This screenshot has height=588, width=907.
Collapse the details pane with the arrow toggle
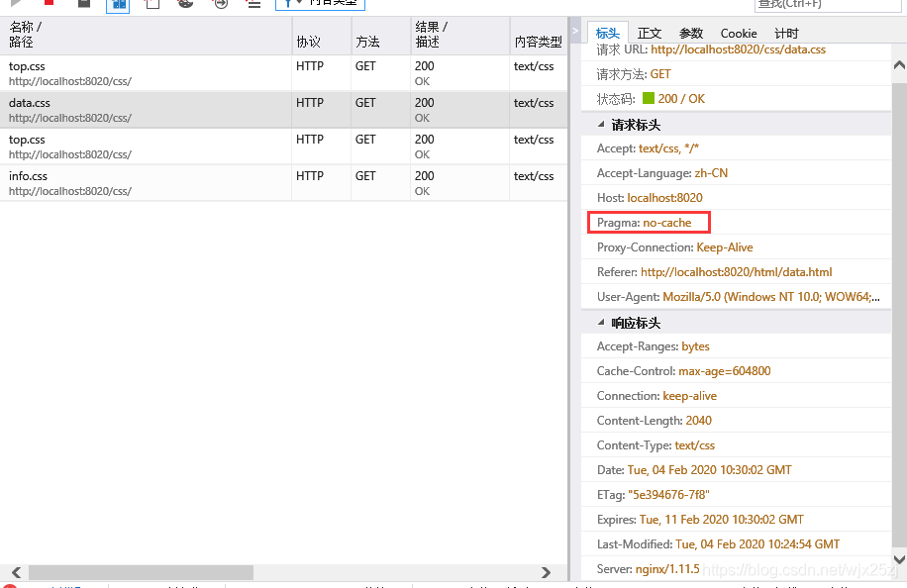click(x=575, y=32)
